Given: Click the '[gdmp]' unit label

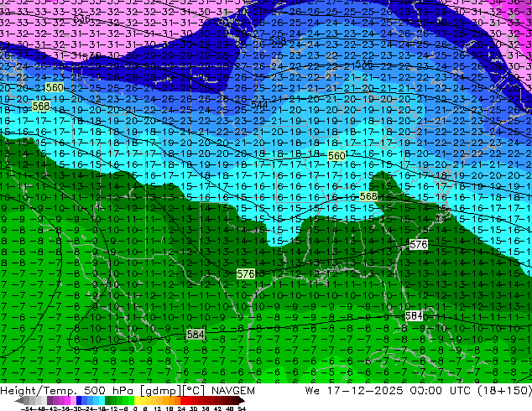Looking at the screenshot, I should [x=160, y=391].
